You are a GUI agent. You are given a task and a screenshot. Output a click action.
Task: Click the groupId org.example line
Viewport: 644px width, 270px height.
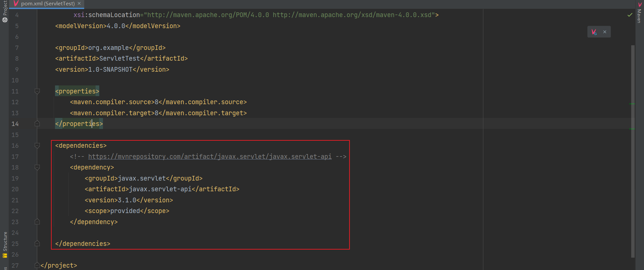click(110, 48)
